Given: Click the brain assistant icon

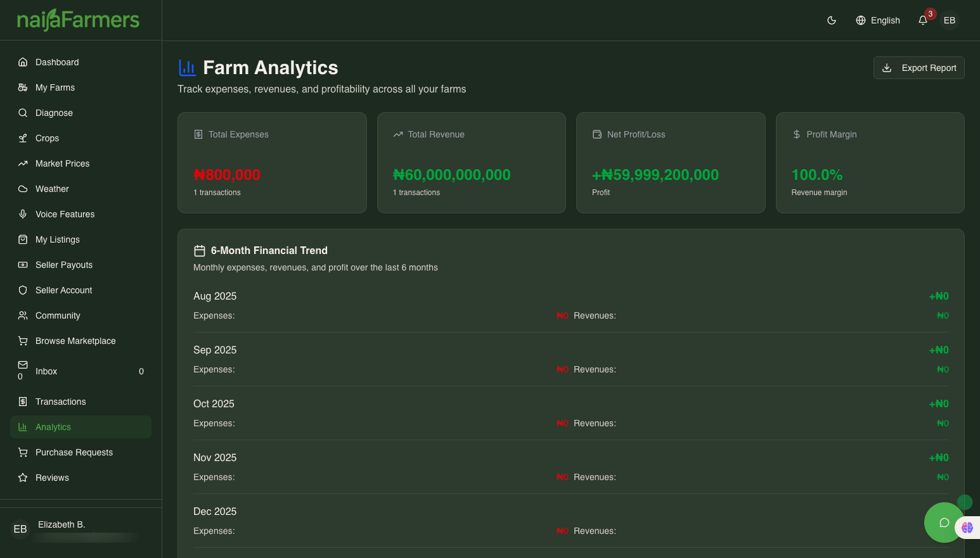Looking at the screenshot, I should (x=967, y=528).
